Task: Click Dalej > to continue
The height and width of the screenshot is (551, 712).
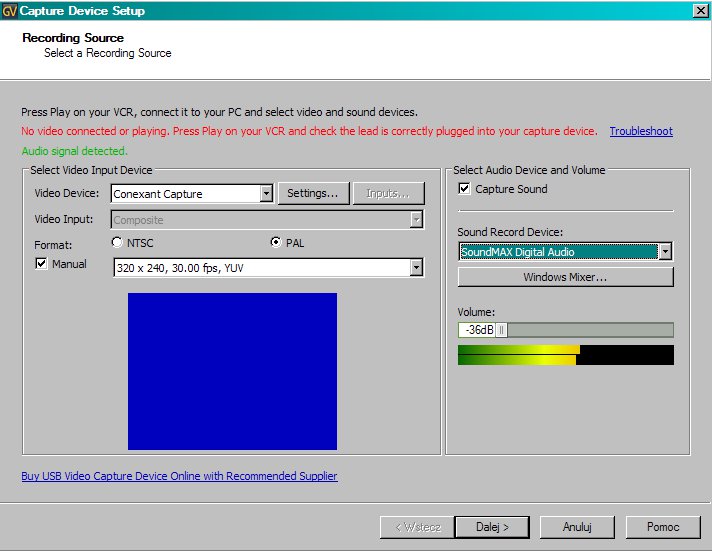Action: coord(492,527)
